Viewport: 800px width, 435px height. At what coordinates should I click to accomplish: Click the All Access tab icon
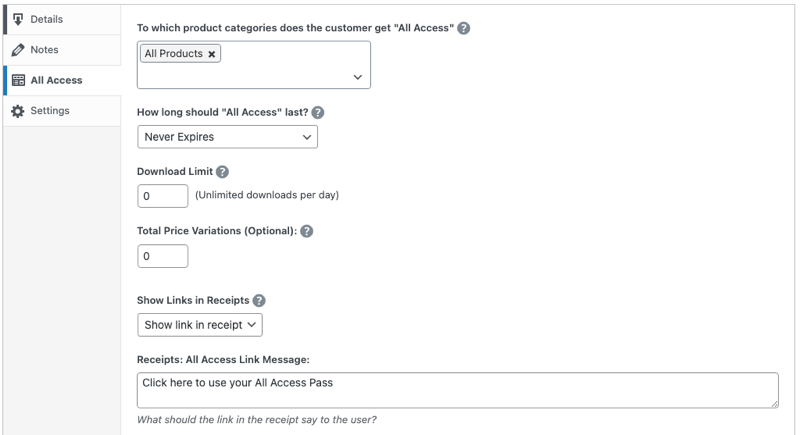18,81
